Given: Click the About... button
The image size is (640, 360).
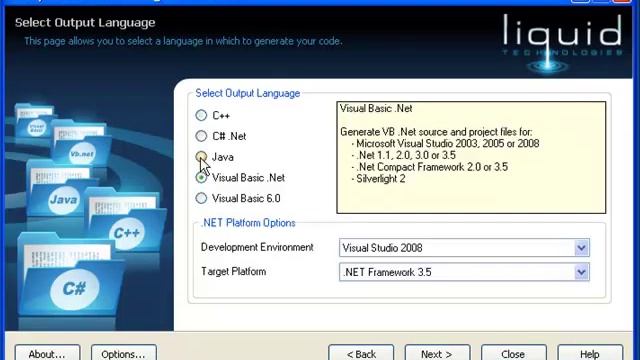Looking at the screenshot, I should 47,353.
